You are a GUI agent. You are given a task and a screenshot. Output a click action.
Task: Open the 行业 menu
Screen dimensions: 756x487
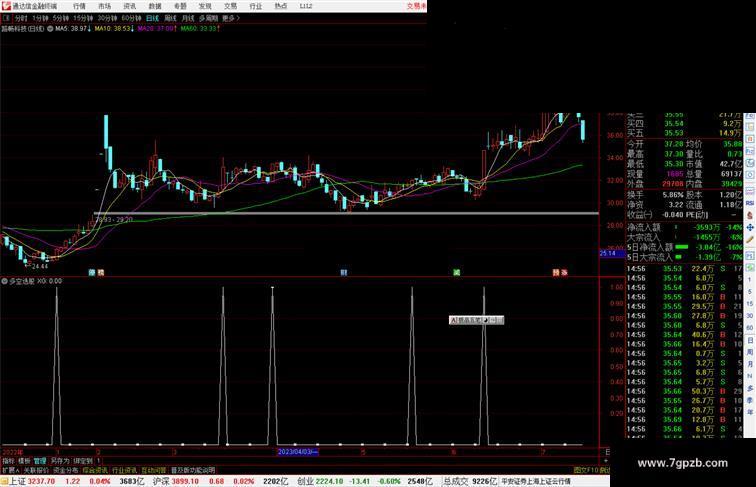[256, 6]
